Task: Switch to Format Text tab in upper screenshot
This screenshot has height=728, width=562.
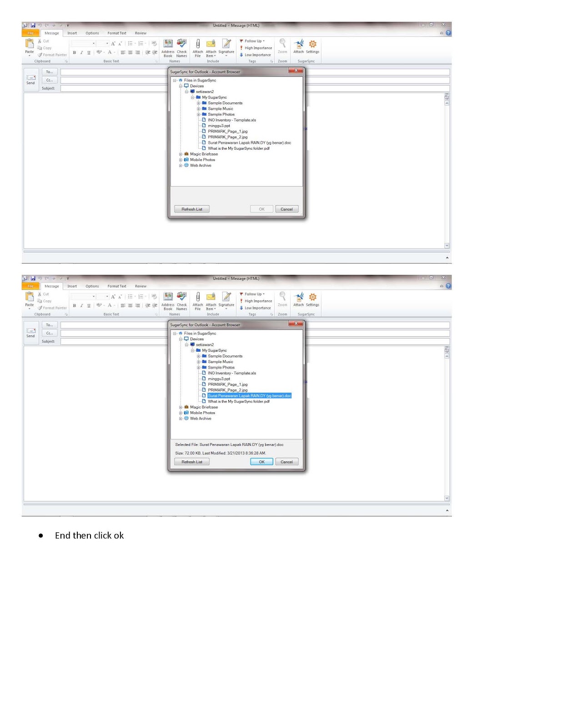Action: (x=117, y=33)
